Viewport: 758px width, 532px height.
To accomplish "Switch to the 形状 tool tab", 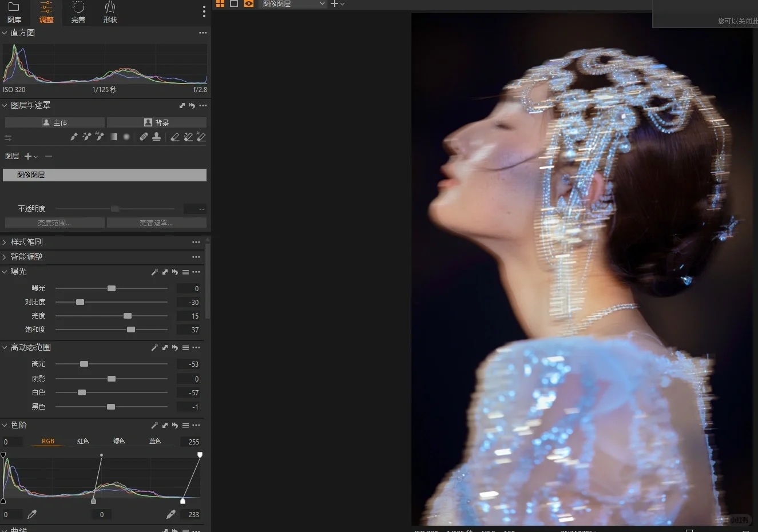I will pyautogui.click(x=110, y=13).
